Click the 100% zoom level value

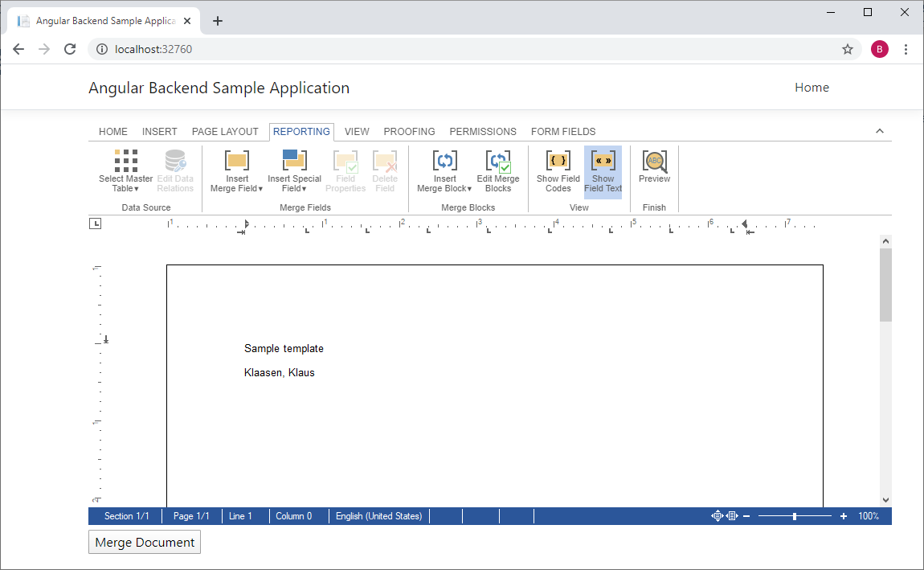[x=869, y=516]
